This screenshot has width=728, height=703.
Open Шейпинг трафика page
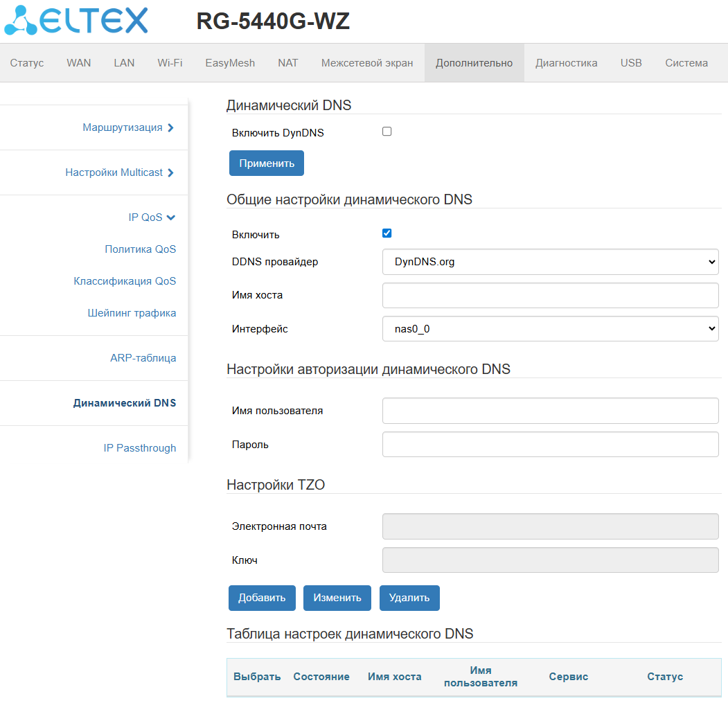coord(132,313)
